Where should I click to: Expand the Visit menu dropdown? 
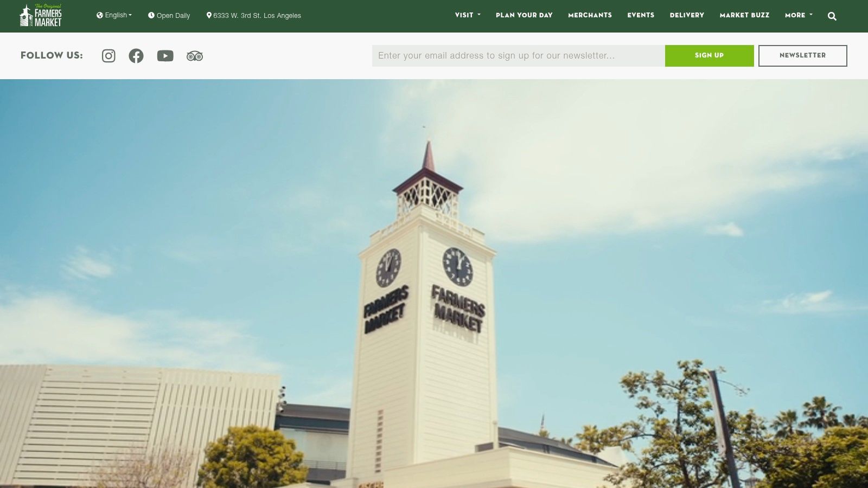[x=468, y=15]
